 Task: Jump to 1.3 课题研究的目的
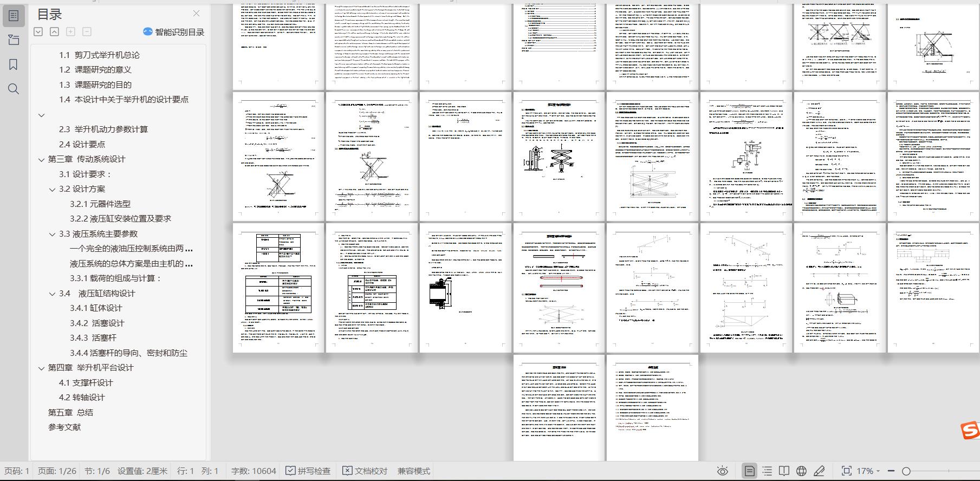(x=95, y=84)
